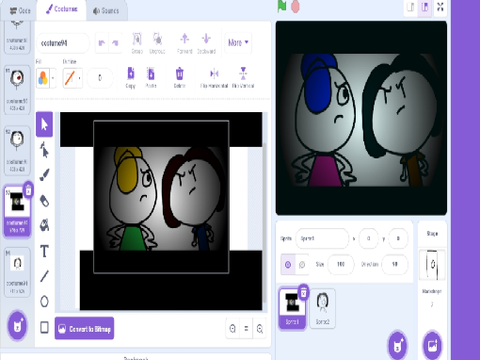
Task: Select the Line tool
Action: click(44, 276)
